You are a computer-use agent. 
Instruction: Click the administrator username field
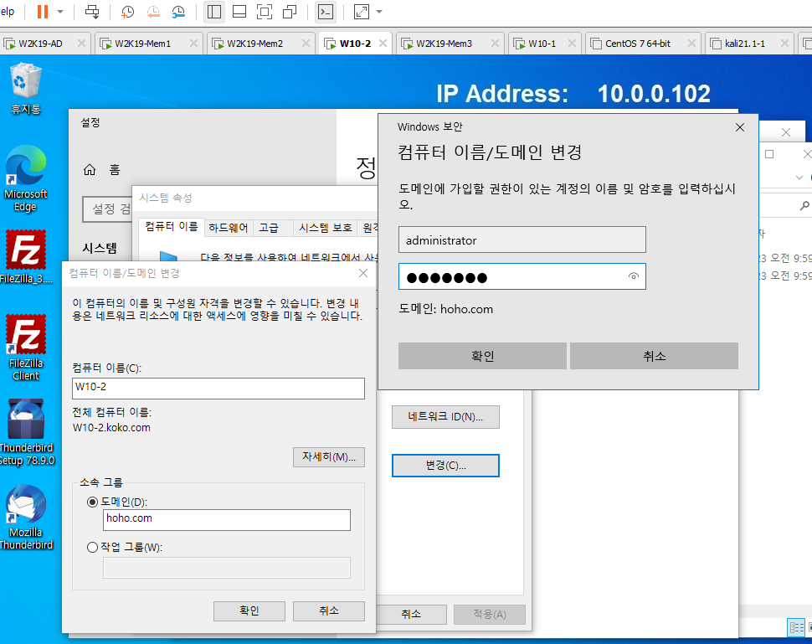(x=522, y=240)
